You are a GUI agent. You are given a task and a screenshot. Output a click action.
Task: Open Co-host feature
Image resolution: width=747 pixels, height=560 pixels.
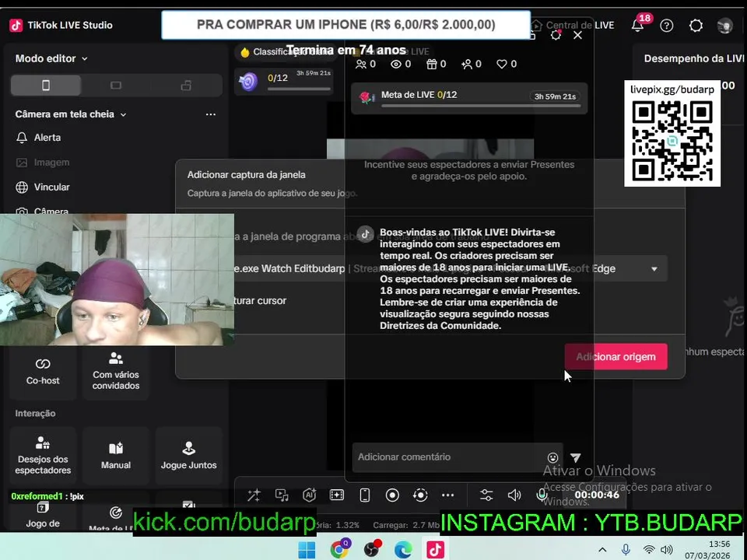[43, 372]
